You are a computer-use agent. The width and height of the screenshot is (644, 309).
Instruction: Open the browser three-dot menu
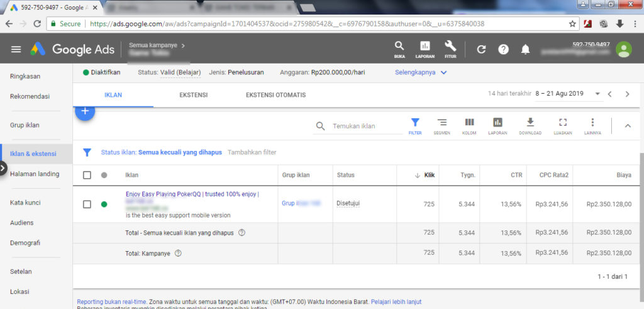click(x=635, y=24)
